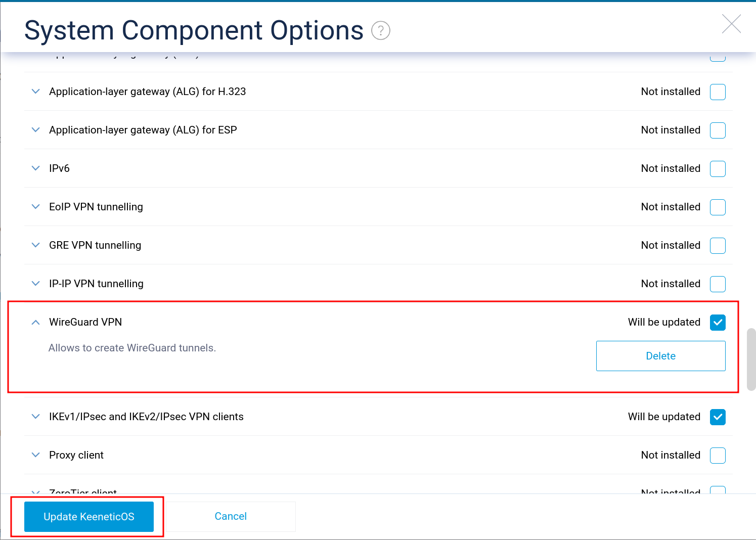756x540 pixels.
Task: Close the System Component Options dialog
Action: pyautogui.click(x=731, y=24)
